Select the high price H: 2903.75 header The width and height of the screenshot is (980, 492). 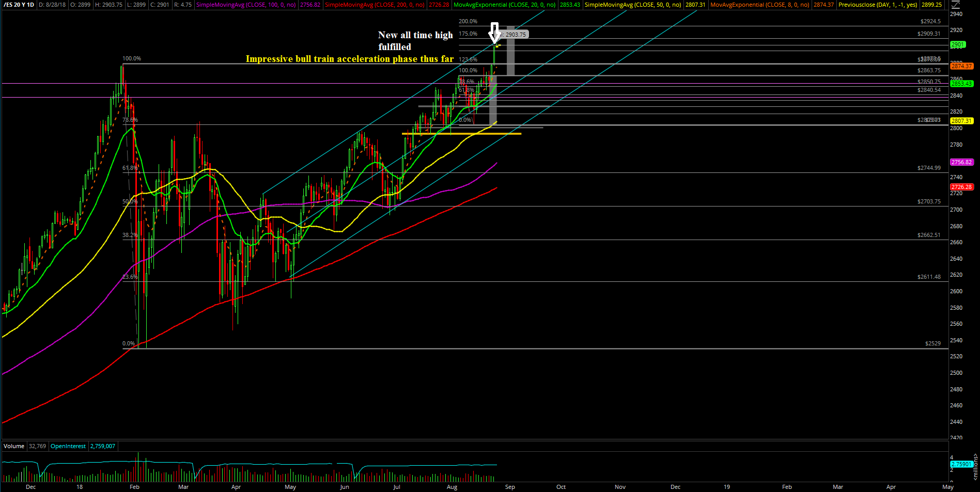coord(108,5)
